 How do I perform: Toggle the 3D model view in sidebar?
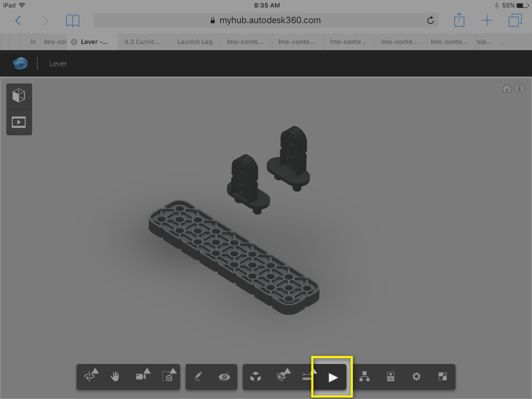click(x=19, y=95)
